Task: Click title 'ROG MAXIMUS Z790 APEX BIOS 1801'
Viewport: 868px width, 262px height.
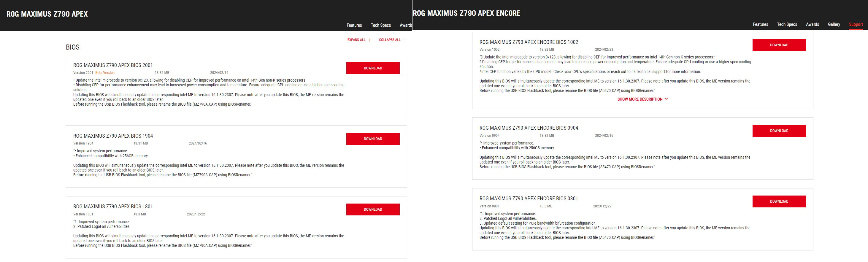Action: click(x=113, y=207)
